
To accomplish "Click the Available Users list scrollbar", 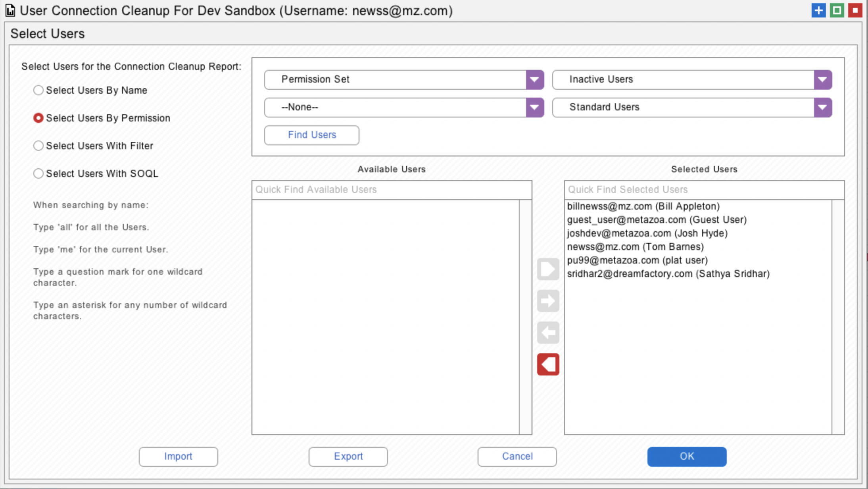I will tap(525, 317).
